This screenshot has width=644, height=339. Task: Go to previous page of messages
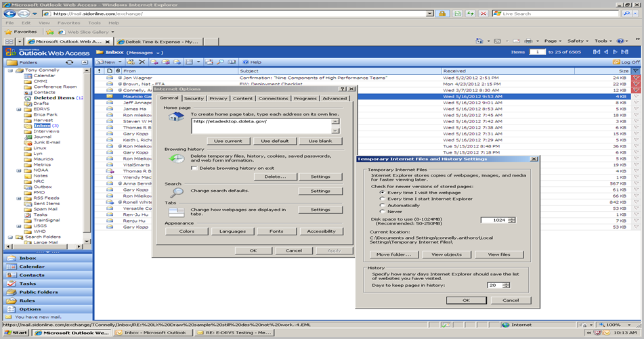click(x=606, y=52)
